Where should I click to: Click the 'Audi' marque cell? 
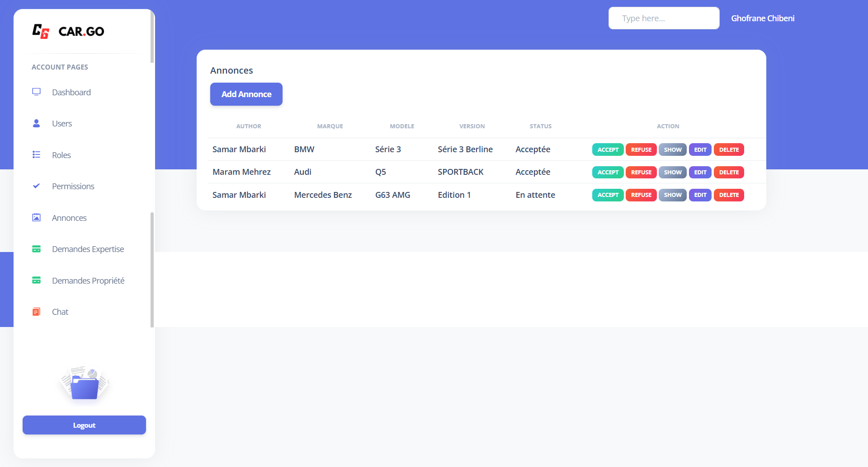pyautogui.click(x=303, y=172)
